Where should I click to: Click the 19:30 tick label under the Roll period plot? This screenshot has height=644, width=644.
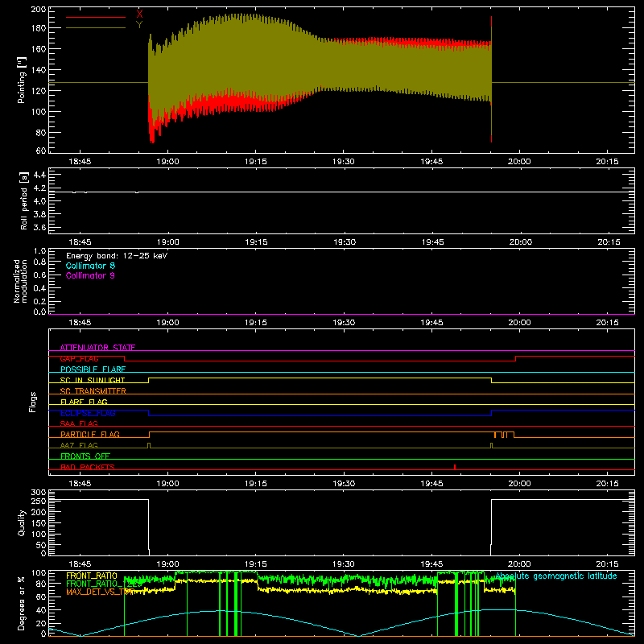tap(345, 242)
